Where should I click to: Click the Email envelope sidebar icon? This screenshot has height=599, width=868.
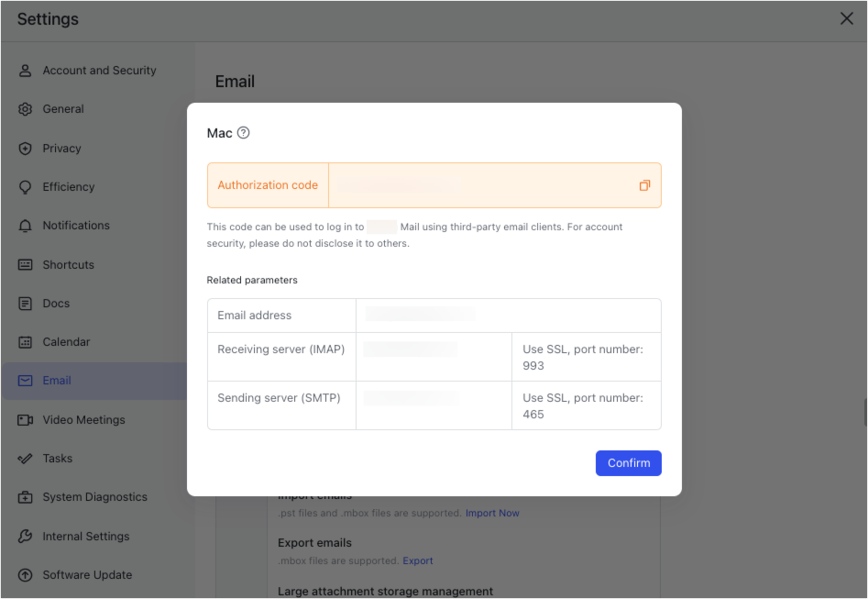pyautogui.click(x=26, y=380)
